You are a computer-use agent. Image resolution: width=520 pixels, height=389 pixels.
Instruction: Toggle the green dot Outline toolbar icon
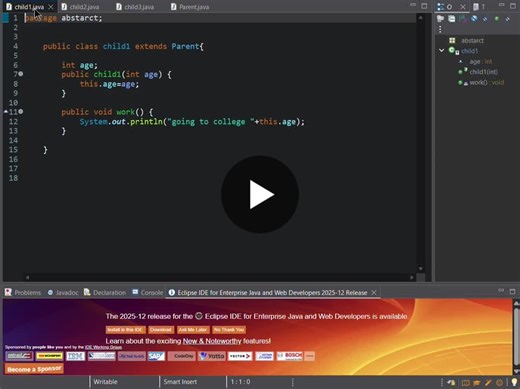tap(497, 19)
